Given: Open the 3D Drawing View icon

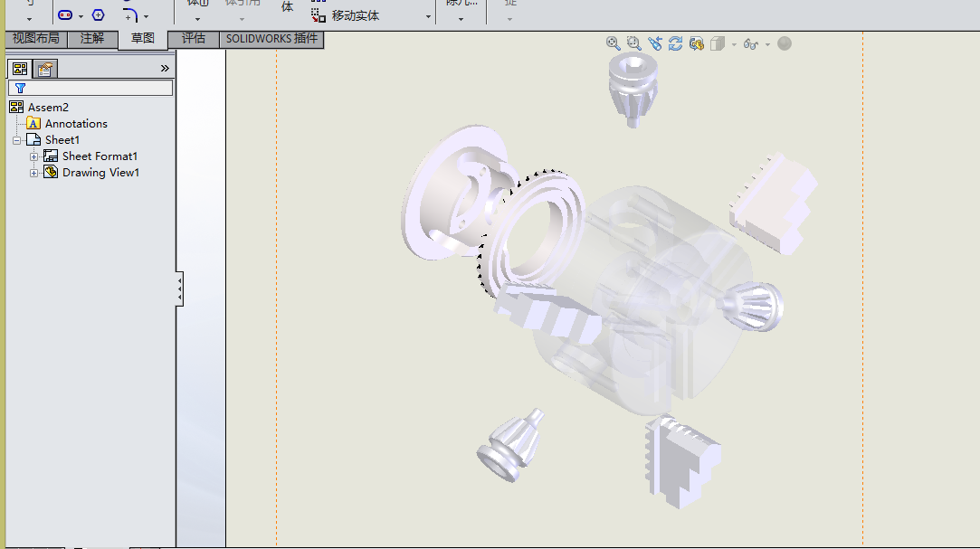Looking at the screenshot, I should click(x=696, y=43).
